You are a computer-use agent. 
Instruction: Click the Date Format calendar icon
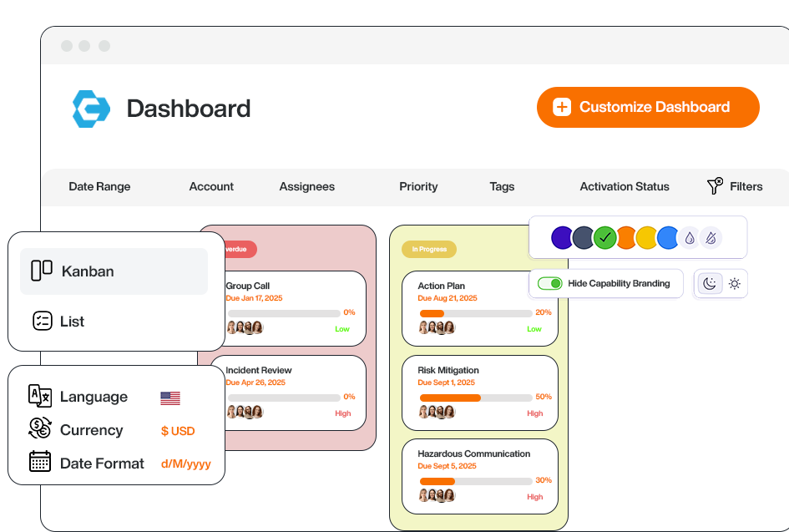(x=40, y=462)
